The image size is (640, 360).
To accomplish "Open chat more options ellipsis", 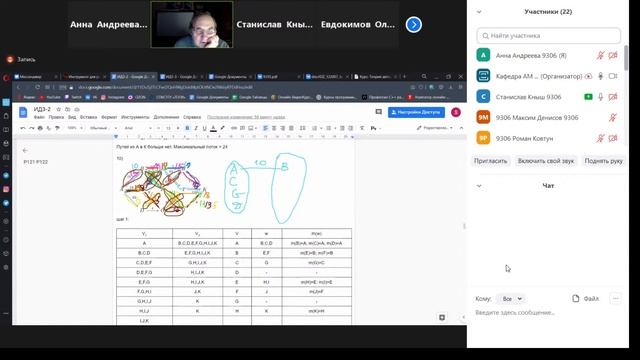I will [x=616, y=299].
